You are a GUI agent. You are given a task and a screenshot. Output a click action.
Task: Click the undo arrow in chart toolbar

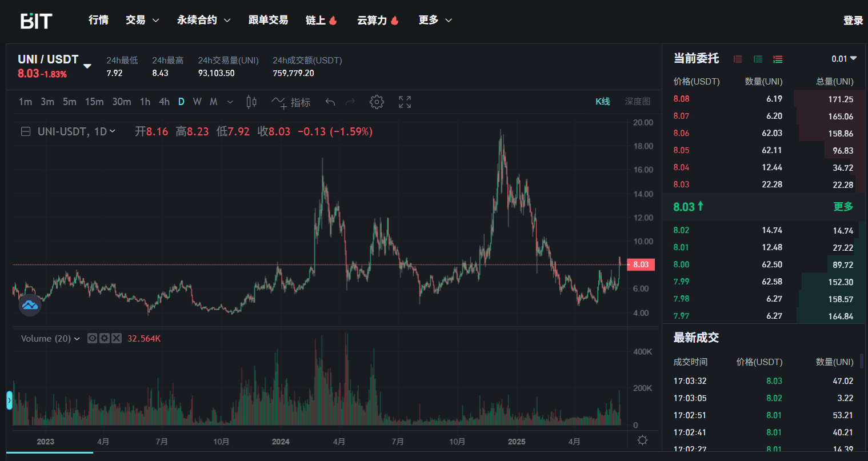click(x=330, y=102)
